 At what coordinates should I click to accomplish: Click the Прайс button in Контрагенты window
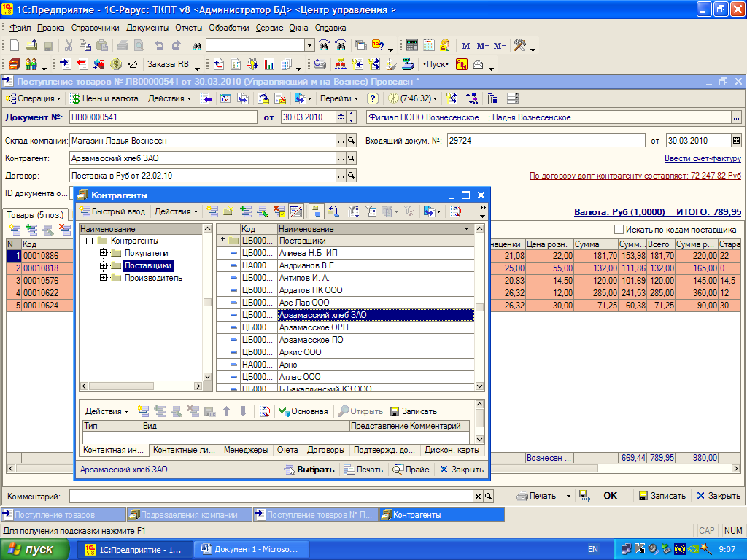tap(411, 470)
